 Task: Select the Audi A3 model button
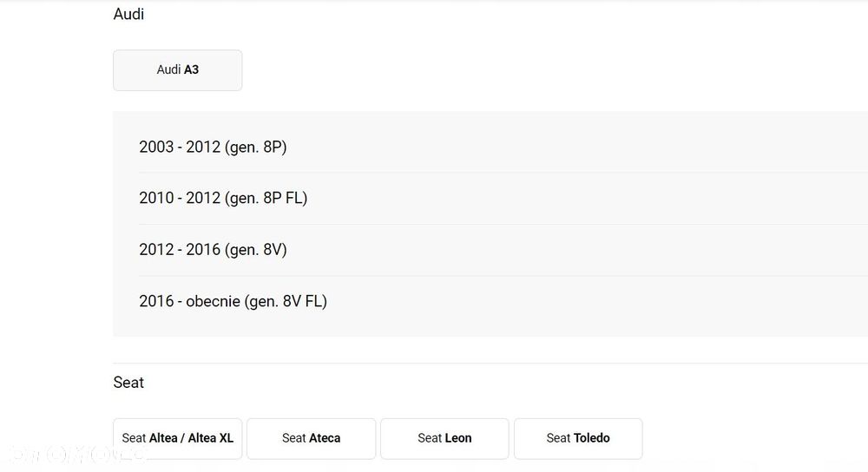pos(177,69)
